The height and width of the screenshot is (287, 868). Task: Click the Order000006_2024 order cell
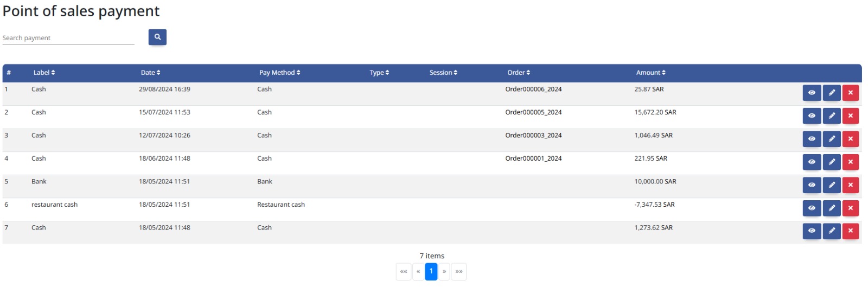click(533, 89)
